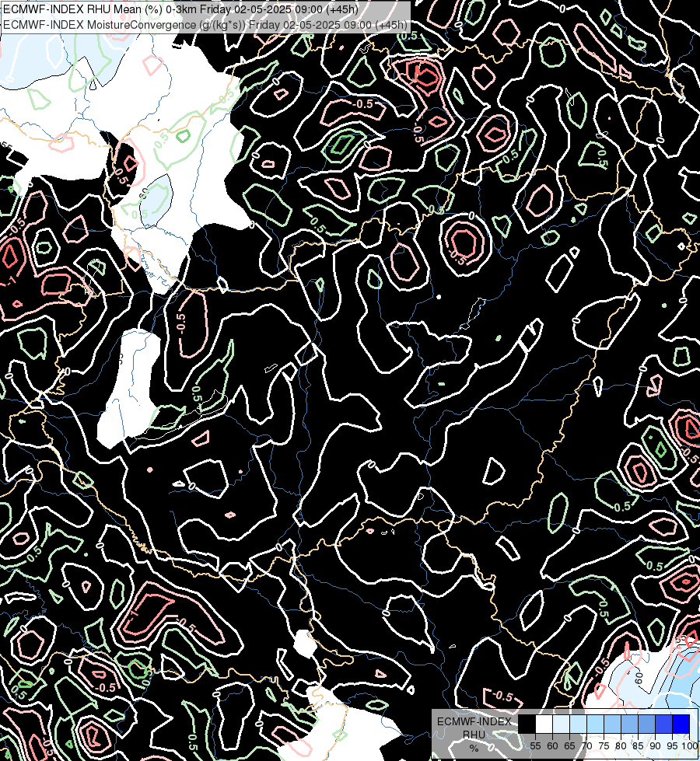
Task: Click the MoistureConvergence title line
Action: [205, 25]
